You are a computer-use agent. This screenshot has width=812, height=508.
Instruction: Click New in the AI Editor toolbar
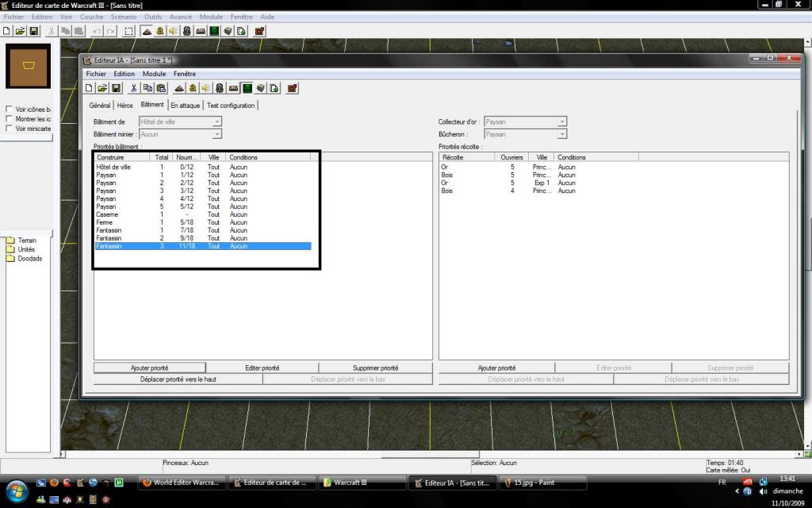89,89
